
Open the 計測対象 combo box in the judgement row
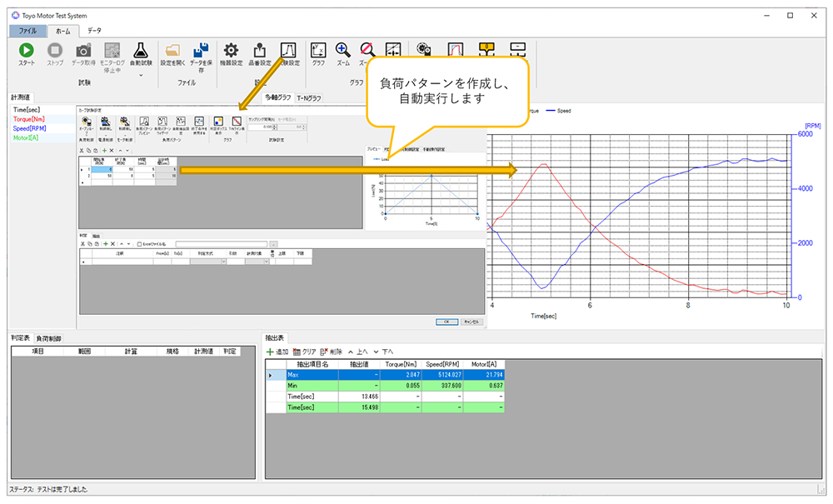[x=257, y=262]
